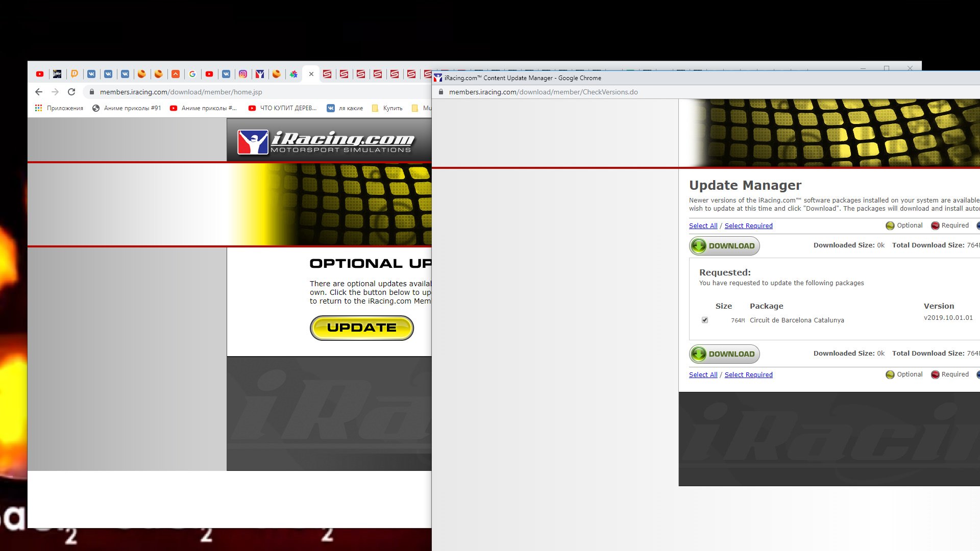Uncheck Circuit de Barcelona Catalunya package
Viewport: 980px width, 551px height.
click(705, 320)
